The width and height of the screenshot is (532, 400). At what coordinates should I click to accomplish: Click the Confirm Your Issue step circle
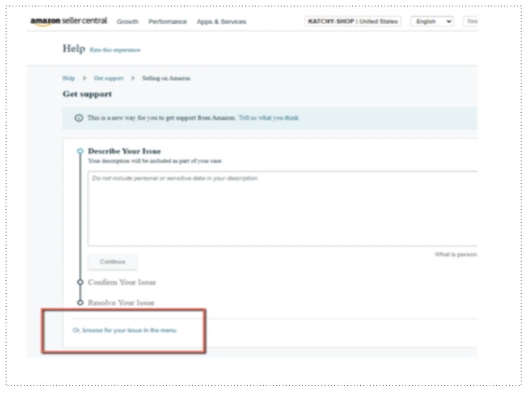[x=80, y=282]
